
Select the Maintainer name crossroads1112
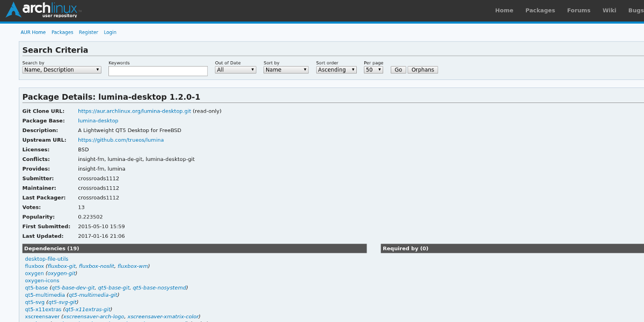point(99,188)
